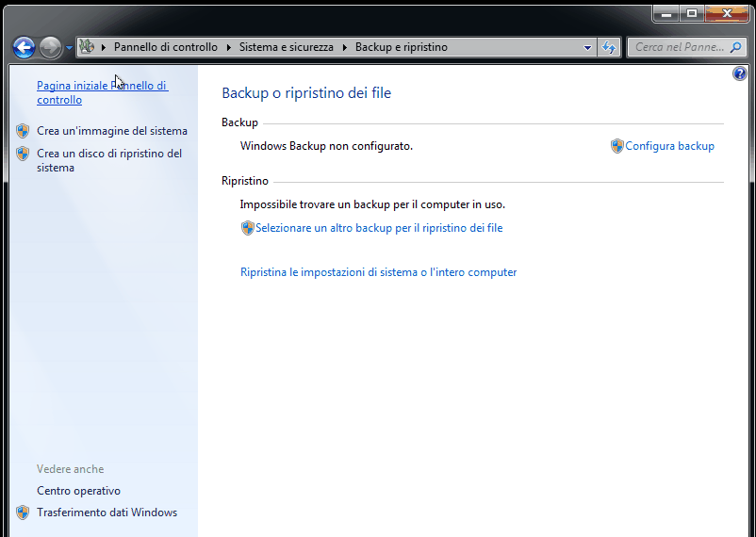Click Configura backup link
The width and height of the screenshot is (756, 537).
pyautogui.click(x=669, y=146)
